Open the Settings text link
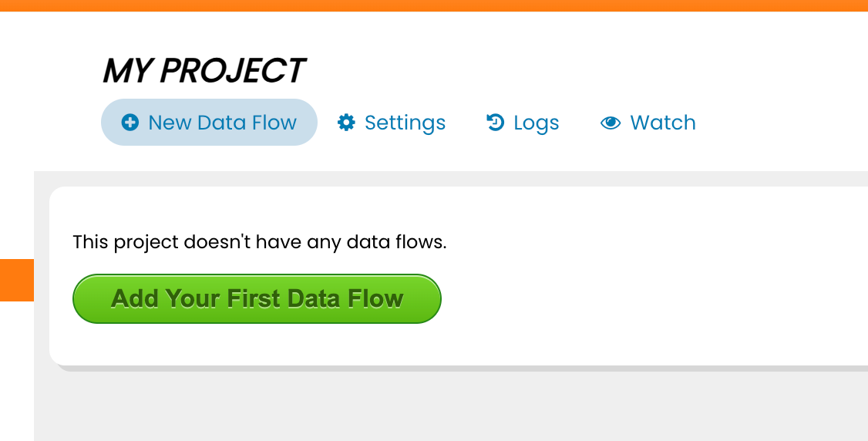 coord(405,123)
